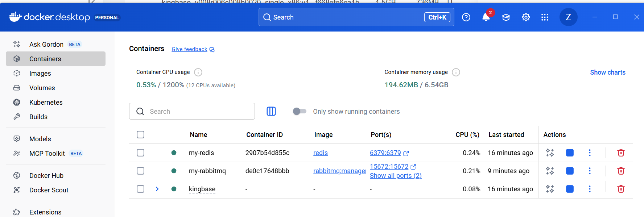Open the my-rabbitmq container name
This screenshot has width=644, height=217.
click(x=207, y=171)
